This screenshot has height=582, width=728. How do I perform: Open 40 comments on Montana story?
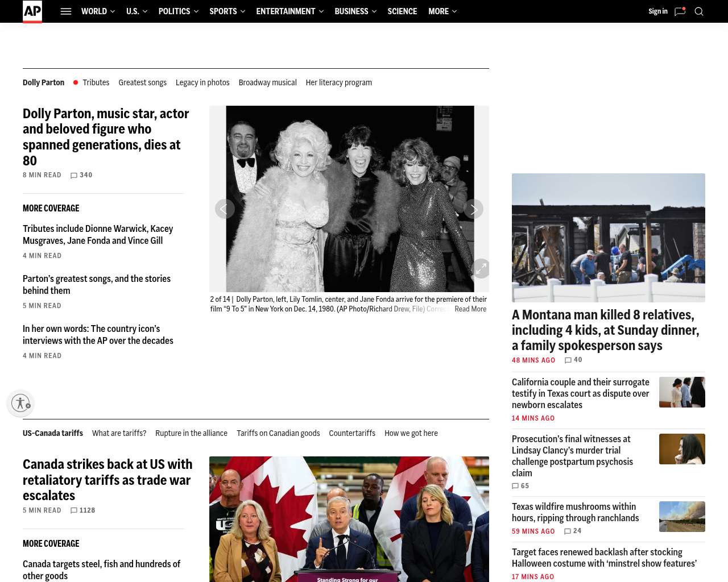pos(573,360)
